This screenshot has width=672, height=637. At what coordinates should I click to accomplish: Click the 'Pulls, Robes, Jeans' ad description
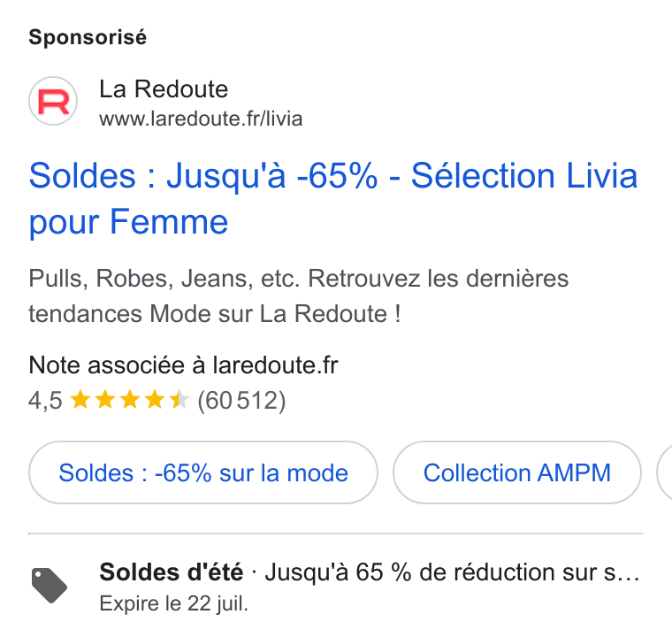click(x=299, y=296)
